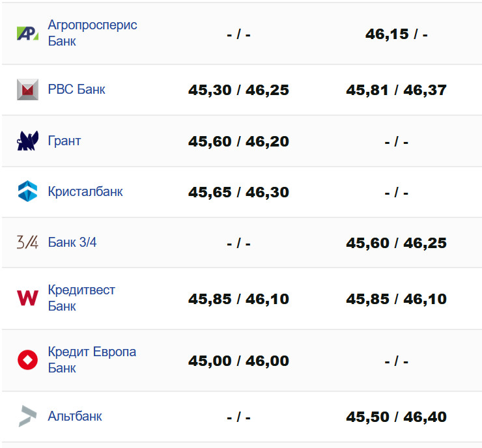Click the Агропросперис Банк logo icon
The image size is (482, 448).
(27, 33)
